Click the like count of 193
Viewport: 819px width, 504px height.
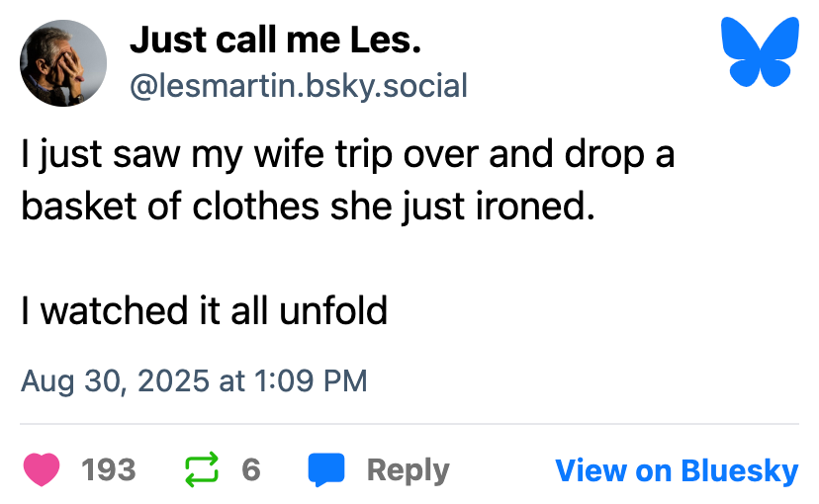click(109, 469)
